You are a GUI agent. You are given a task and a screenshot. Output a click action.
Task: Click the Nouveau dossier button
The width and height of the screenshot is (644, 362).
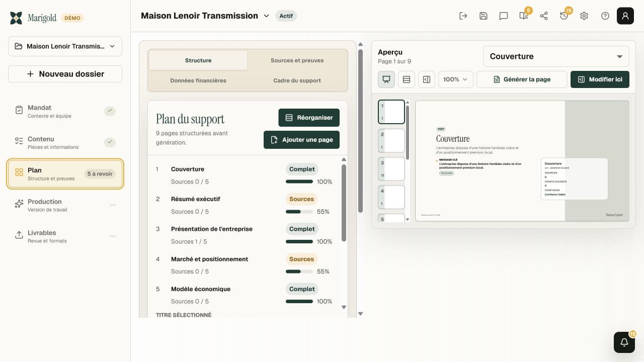[65, 74]
